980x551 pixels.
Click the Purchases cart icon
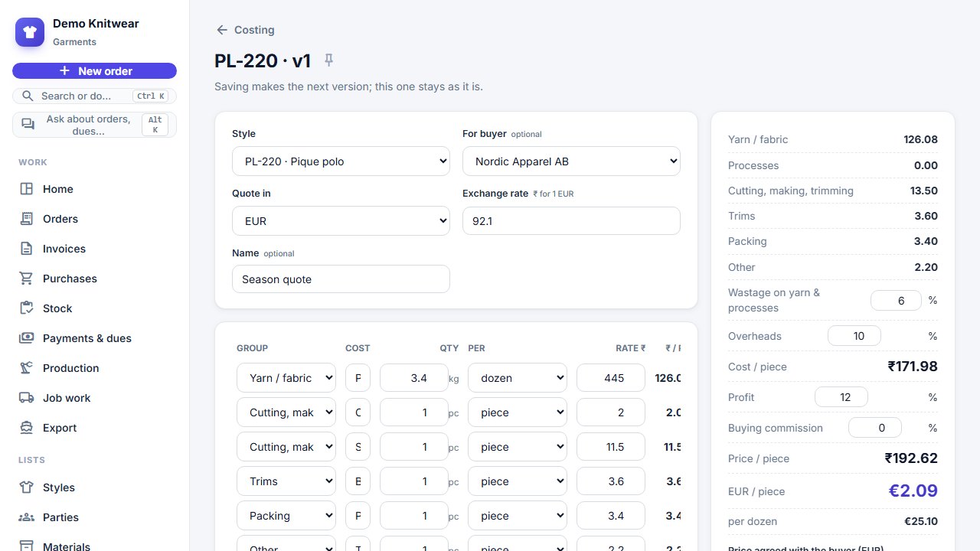[x=27, y=279]
